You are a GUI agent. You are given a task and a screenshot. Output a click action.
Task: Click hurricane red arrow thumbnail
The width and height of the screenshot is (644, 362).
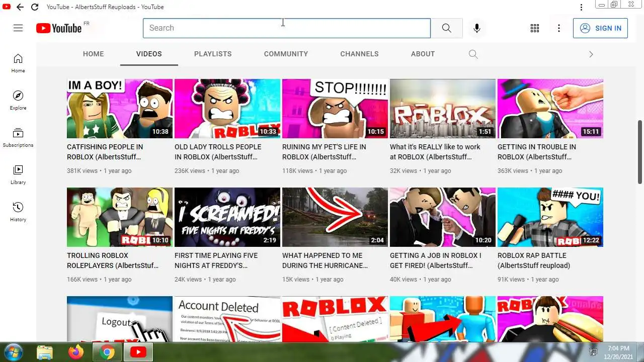335,217
